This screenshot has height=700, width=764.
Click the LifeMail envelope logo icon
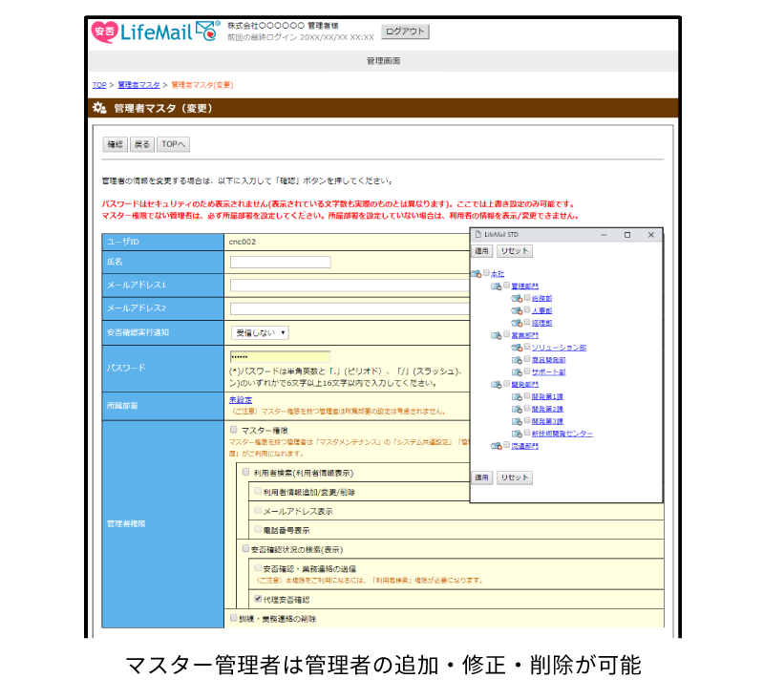(x=204, y=31)
